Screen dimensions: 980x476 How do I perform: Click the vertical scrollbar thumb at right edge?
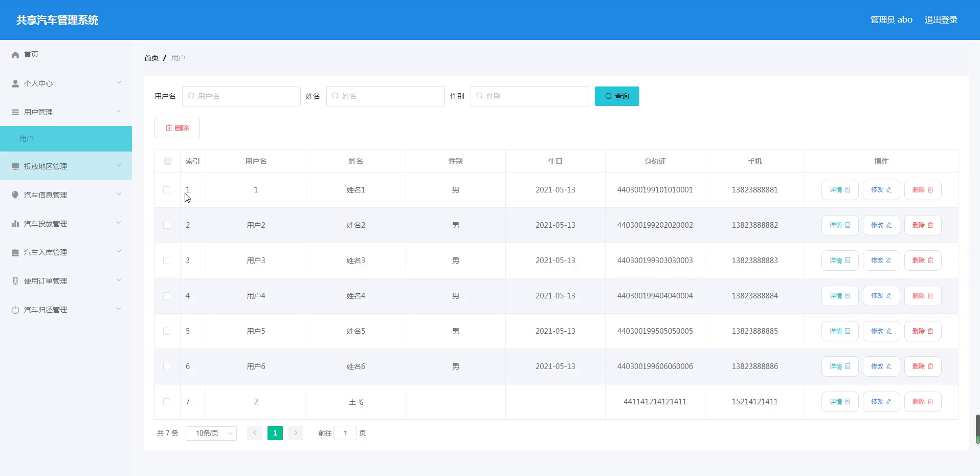coord(978,429)
